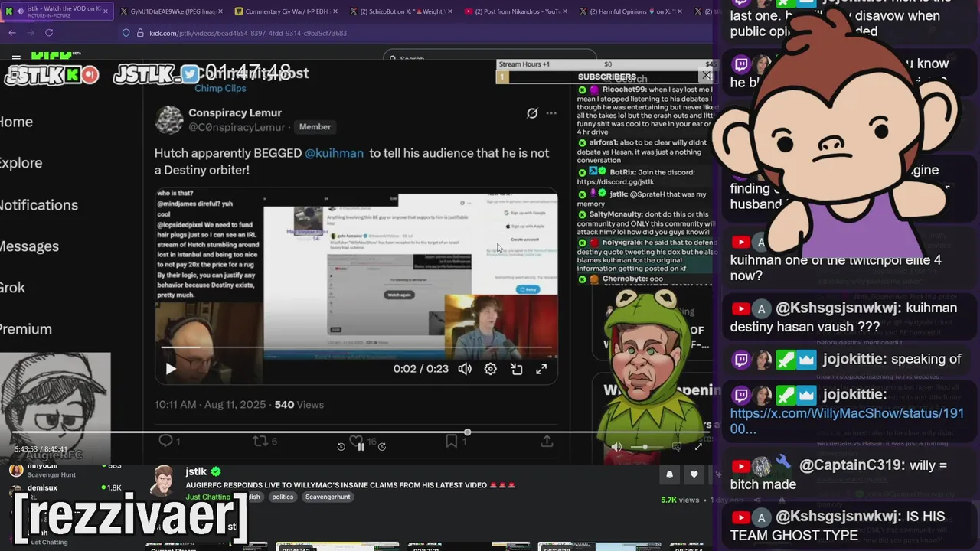Click the Grok explain icon on tweet
The image size is (980, 551).
pyautogui.click(x=532, y=113)
